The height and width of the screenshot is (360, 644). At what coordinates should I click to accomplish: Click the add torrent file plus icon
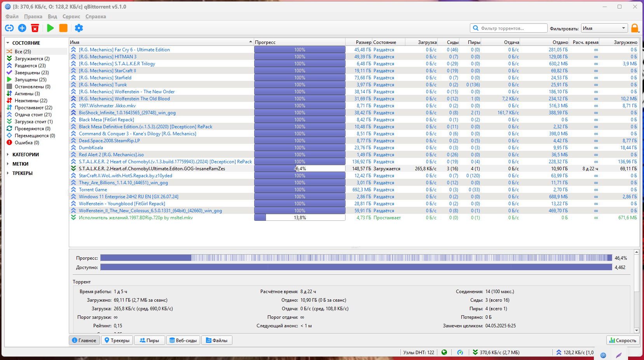(22, 28)
